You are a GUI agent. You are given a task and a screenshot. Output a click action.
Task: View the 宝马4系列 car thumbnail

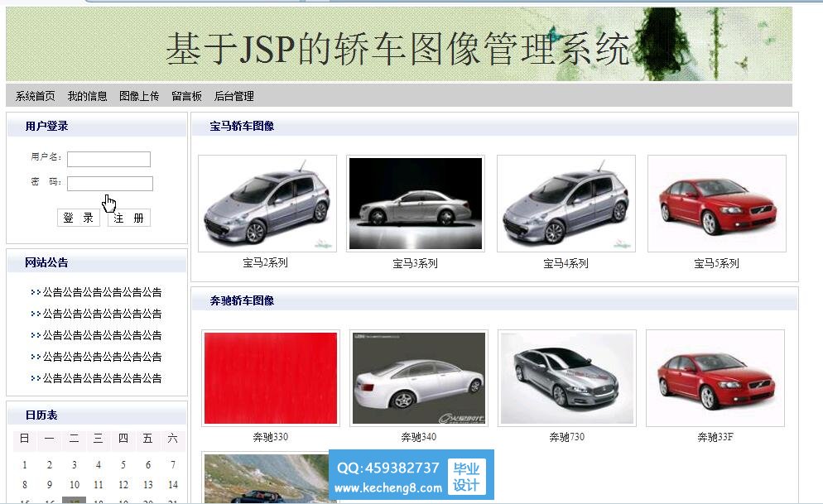pos(566,204)
